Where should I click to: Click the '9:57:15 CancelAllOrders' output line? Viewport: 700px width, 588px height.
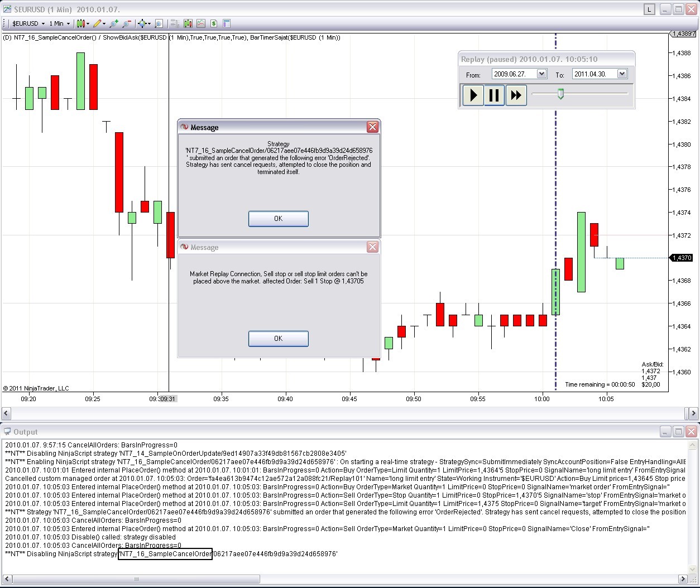pyautogui.click(x=91, y=445)
